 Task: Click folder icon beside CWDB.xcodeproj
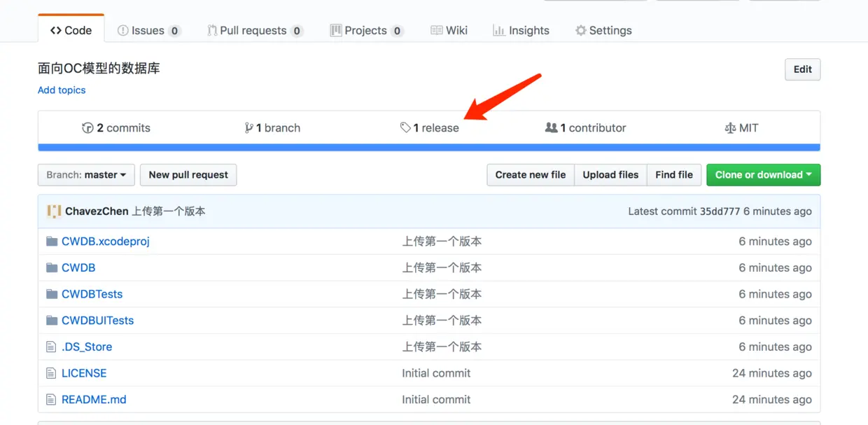(51, 242)
